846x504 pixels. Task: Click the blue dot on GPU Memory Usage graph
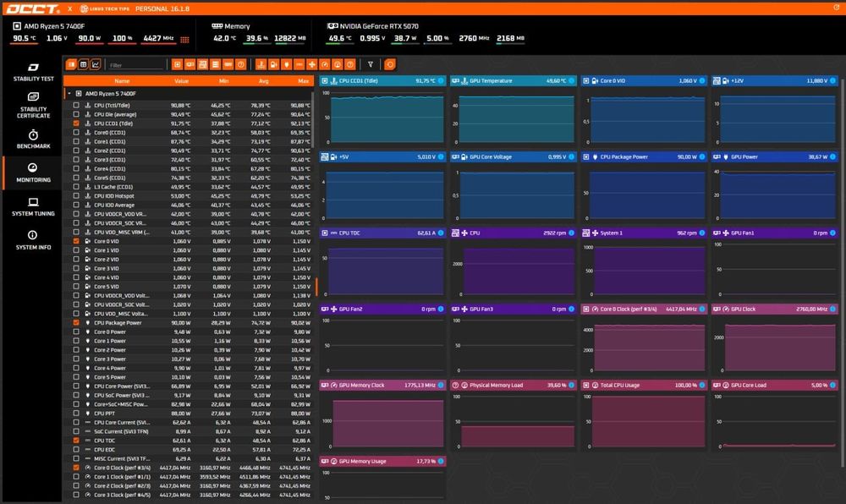[x=441, y=461]
